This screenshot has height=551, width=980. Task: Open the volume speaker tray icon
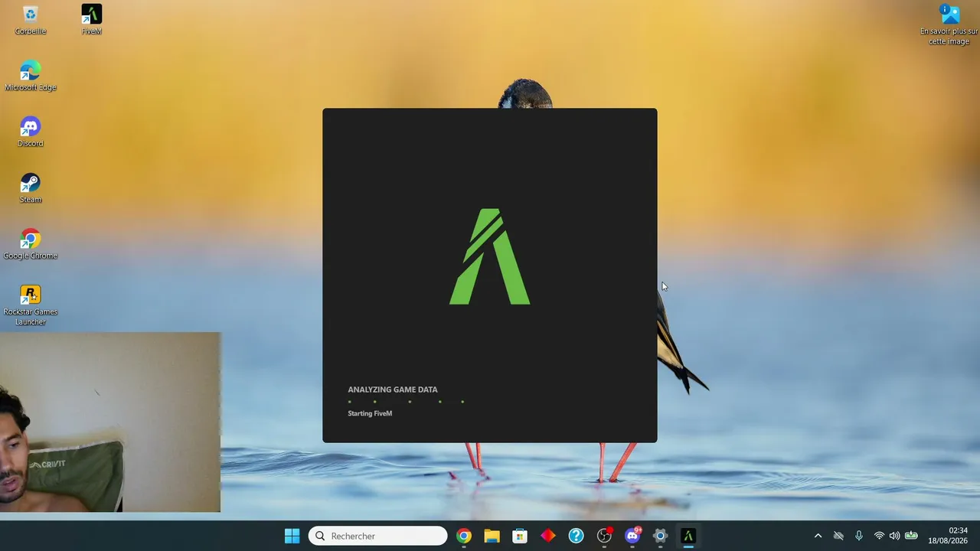pyautogui.click(x=894, y=536)
